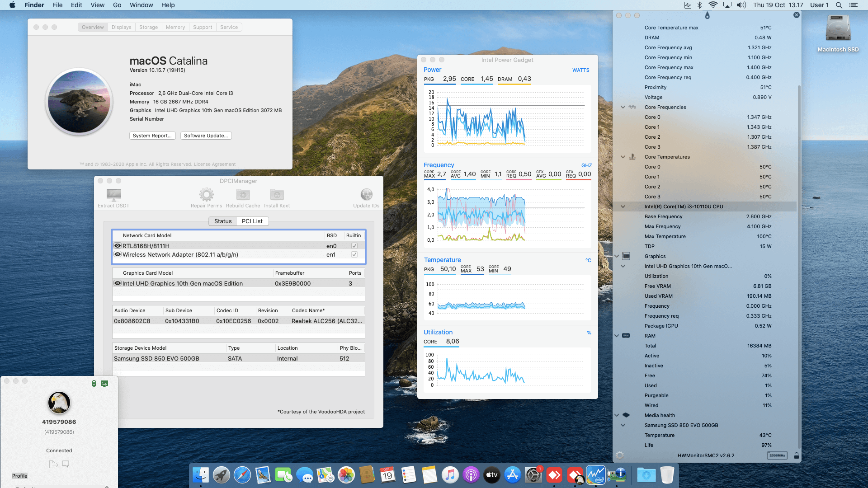Toggle Builtin checkbox for RTL8168H/8111H
The width and height of the screenshot is (868, 488).
pyautogui.click(x=354, y=246)
